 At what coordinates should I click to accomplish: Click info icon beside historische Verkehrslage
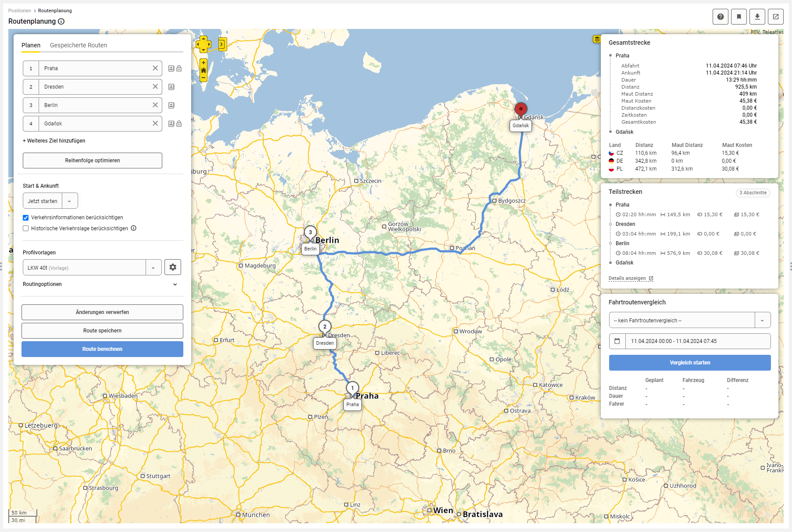pyautogui.click(x=134, y=228)
